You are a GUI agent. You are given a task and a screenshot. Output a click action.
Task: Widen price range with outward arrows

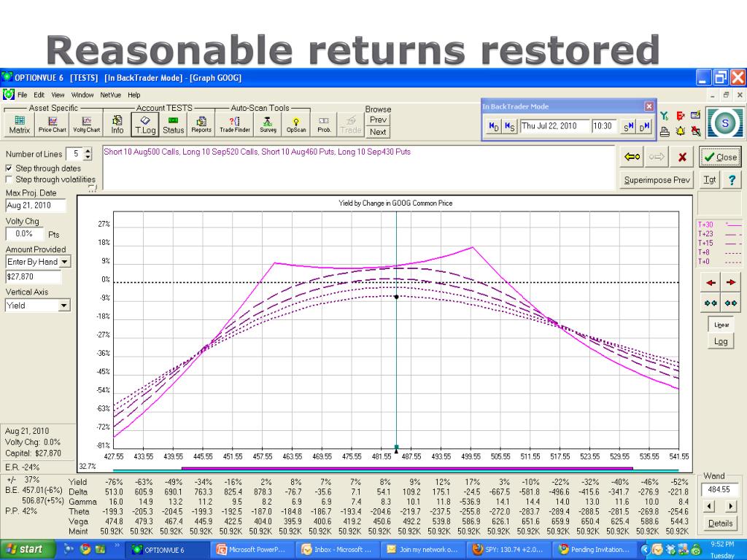pyautogui.click(x=731, y=303)
